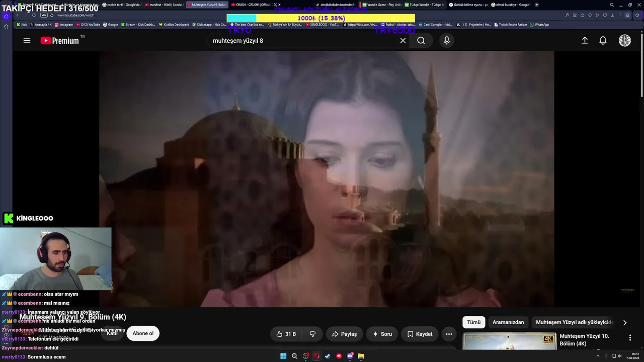Viewport: 644px width, 362px height.
Task: Switch to the 'cookie tarifi - Google' tab
Action: click(x=121, y=5)
